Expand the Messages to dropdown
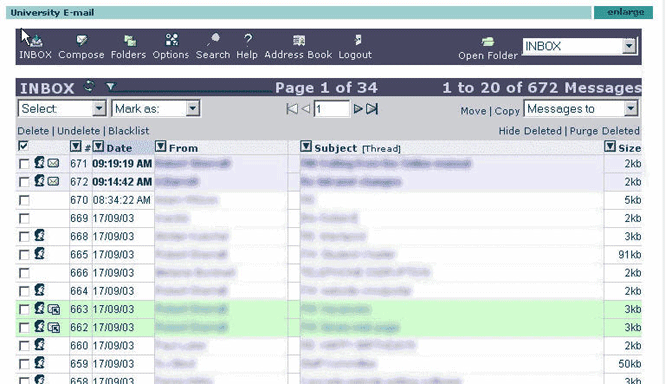 (581, 109)
